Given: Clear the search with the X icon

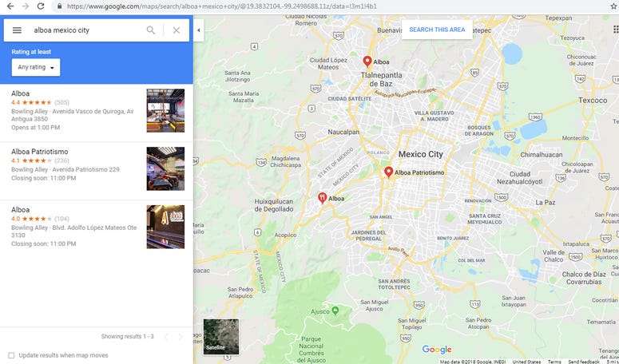Looking at the screenshot, I should (177, 30).
